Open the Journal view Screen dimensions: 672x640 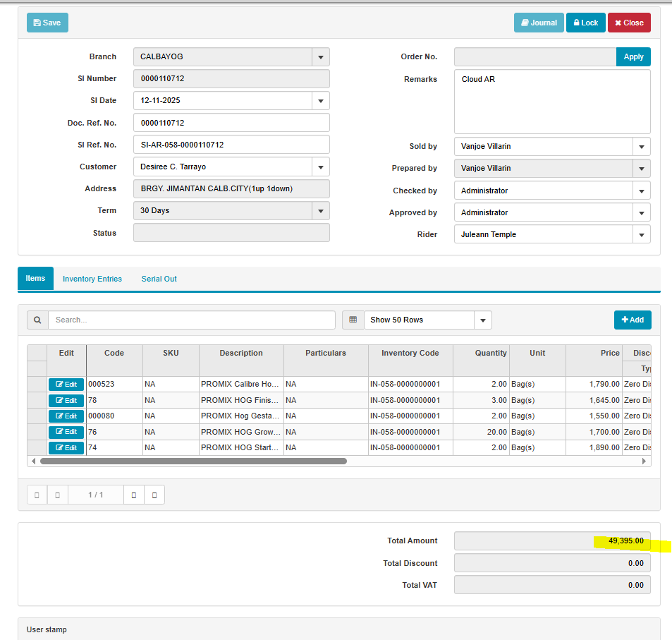539,23
